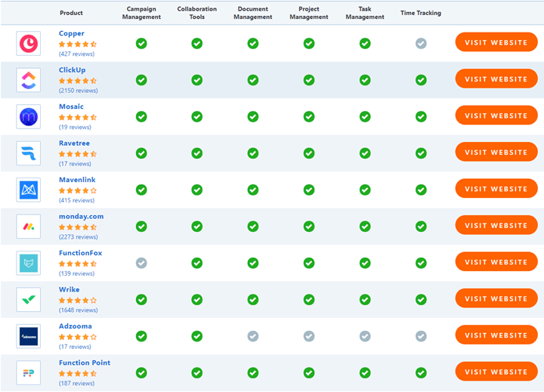
Task: Click Adzooma's gray Document Management checkmark
Action: click(253, 336)
